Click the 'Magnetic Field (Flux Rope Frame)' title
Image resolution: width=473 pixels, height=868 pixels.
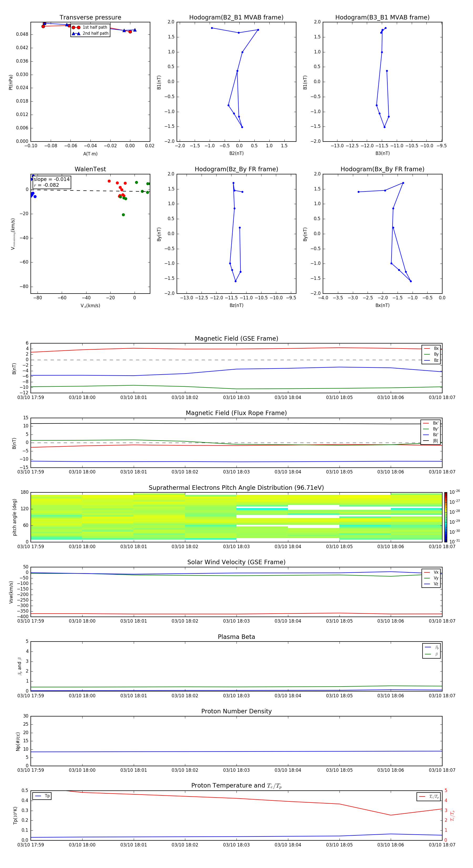236,413
